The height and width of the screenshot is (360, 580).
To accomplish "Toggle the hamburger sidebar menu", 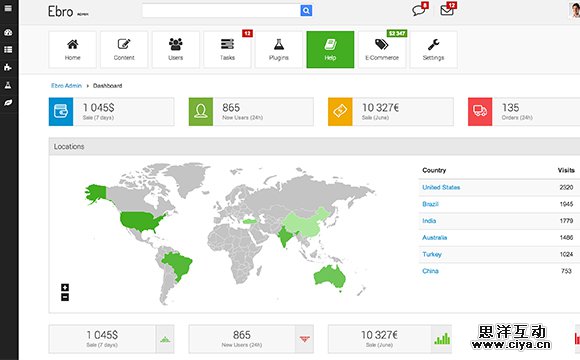I will point(8,8).
